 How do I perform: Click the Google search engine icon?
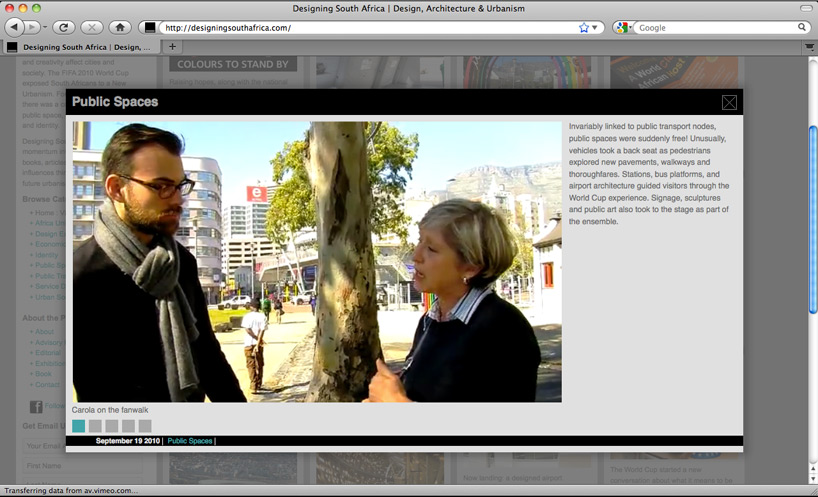coord(622,28)
